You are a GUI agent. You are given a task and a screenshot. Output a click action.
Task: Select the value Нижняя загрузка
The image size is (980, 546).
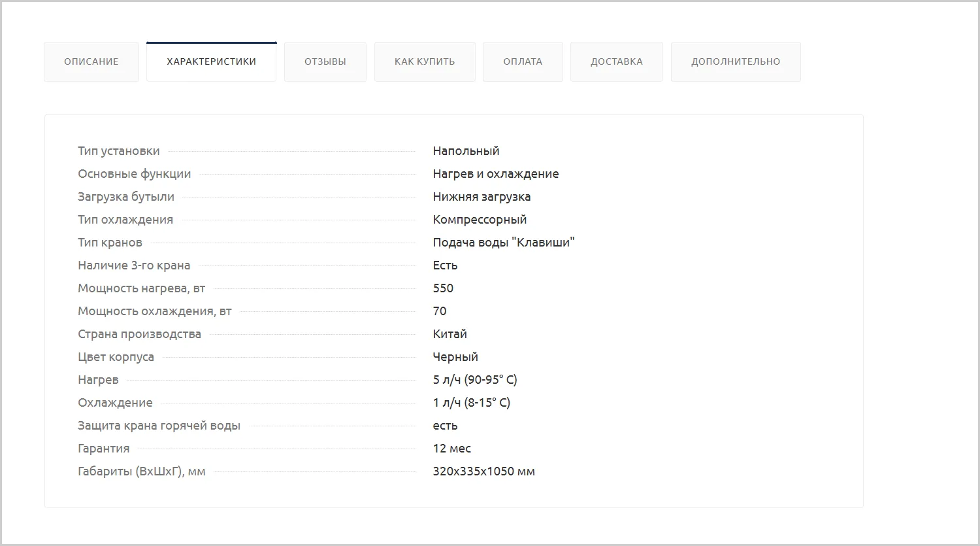click(x=482, y=197)
